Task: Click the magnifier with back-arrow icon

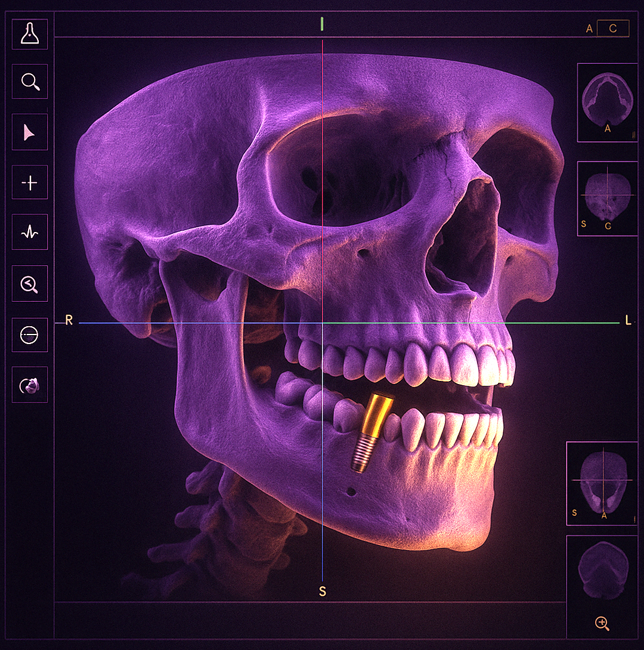Action: coord(30,284)
